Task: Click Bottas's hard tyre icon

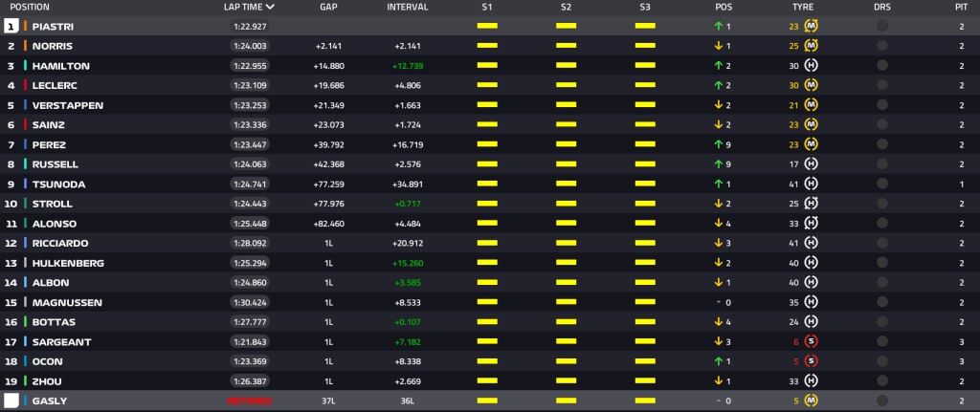Action: click(812, 322)
